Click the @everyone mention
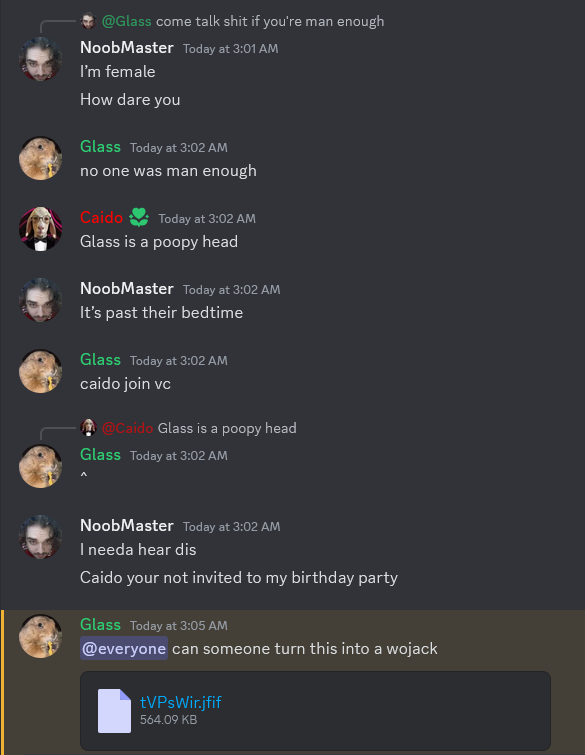Screen dimensions: 585x755 [124, 649]
